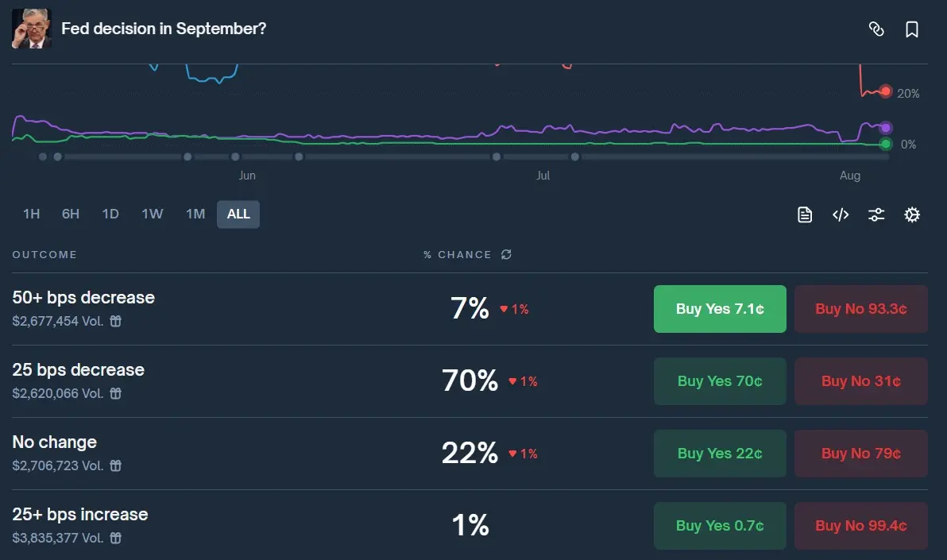Click the red chart line endpoint dot
The image size is (947, 560).
[886, 91]
